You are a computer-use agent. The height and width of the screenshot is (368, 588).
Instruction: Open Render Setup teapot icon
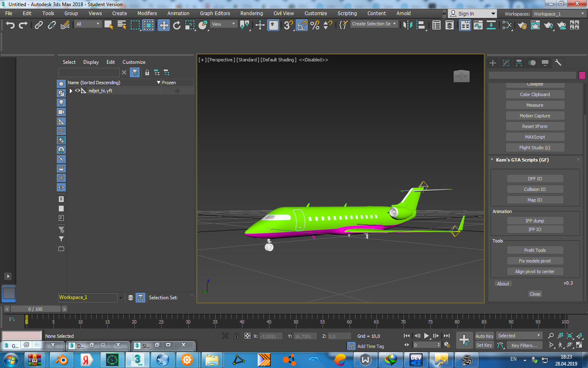[522, 25]
